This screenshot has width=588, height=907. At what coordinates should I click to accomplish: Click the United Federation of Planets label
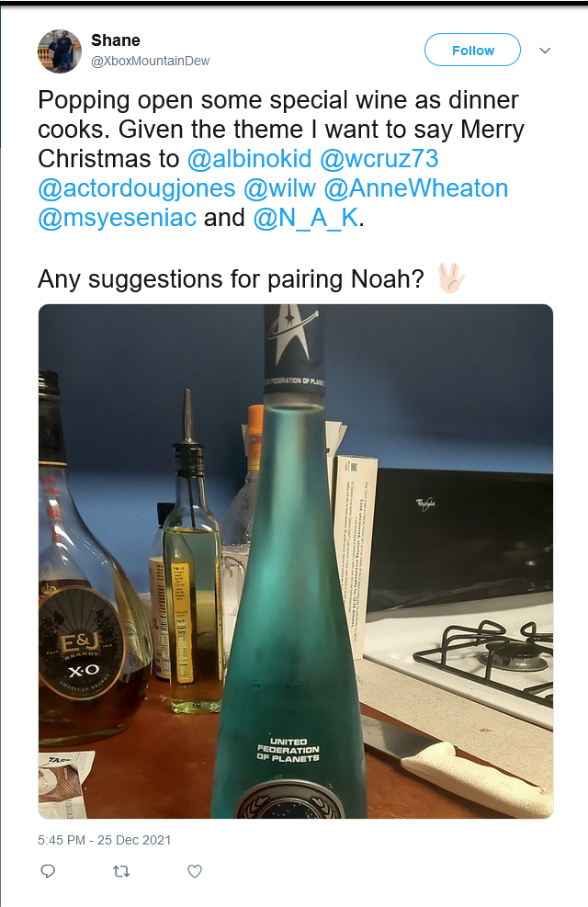(288, 750)
